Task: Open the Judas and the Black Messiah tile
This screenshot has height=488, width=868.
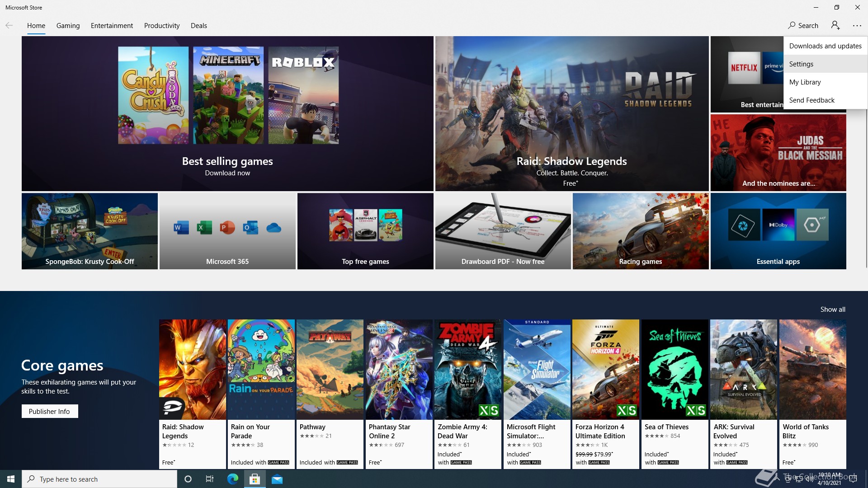Action: click(x=778, y=153)
